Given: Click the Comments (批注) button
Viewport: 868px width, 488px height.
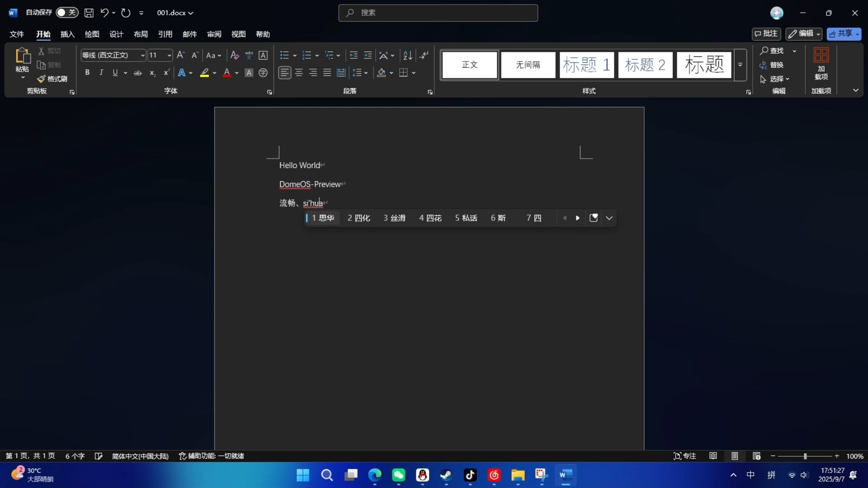Looking at the screenshot, I should tap(766, 33).
